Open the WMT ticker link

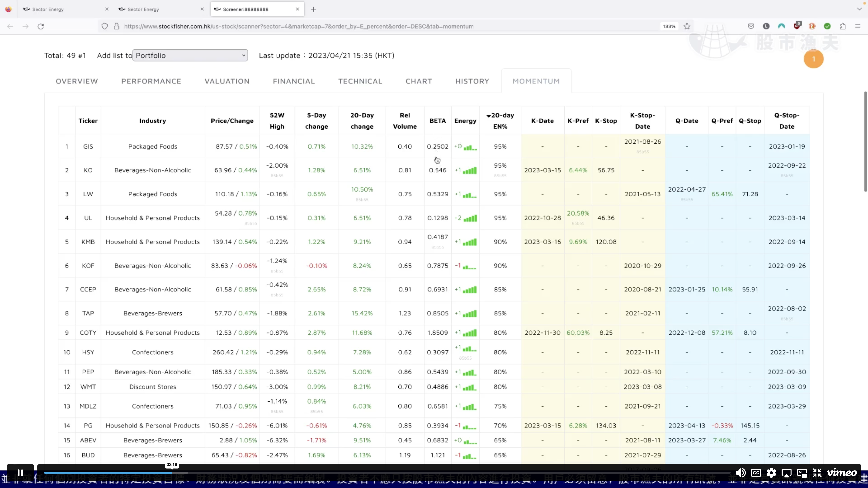[x=88, y=387]
